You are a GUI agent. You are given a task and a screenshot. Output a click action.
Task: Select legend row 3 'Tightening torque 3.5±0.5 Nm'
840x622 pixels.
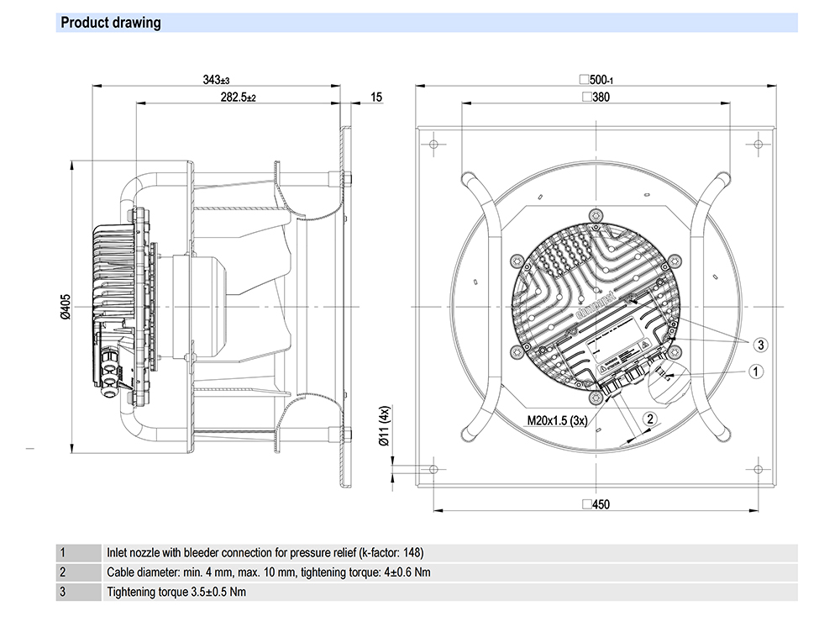176,592
